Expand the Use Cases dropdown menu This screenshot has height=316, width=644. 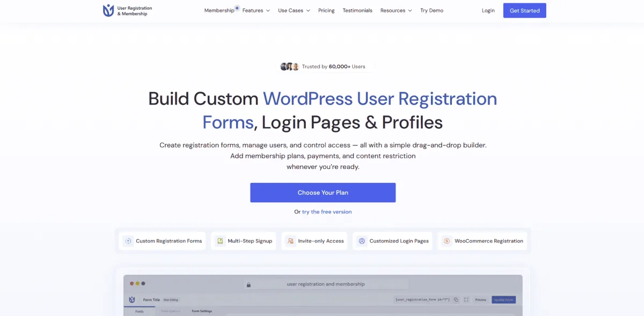pyautogui.click(x=294, y=11)
